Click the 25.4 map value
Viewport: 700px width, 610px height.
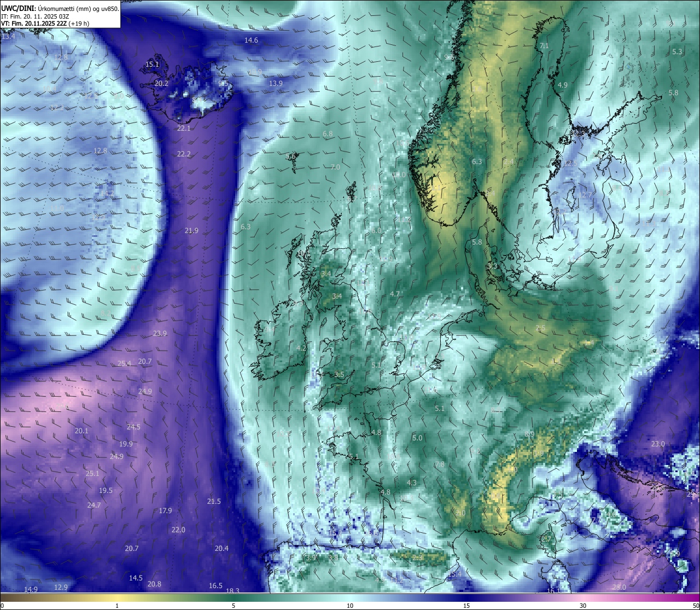click(124, 364)
